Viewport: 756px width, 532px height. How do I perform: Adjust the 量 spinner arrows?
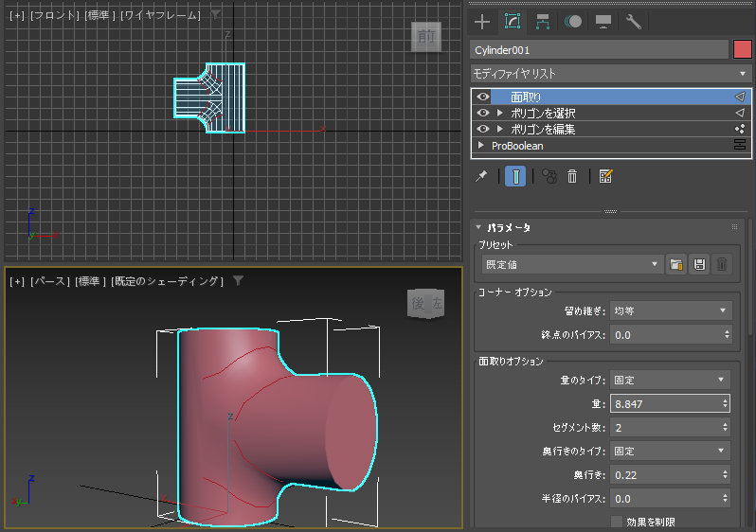[725, 404]
